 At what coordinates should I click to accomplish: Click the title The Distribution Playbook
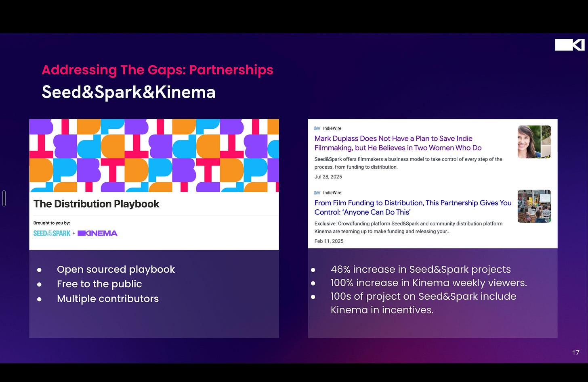pyautogui.click(x=97, y=204)
